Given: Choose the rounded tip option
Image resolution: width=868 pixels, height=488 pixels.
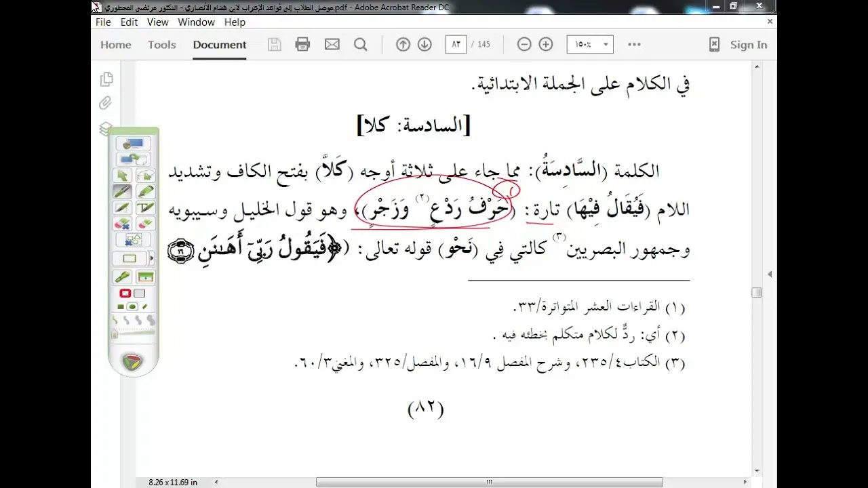Looking at the screenshot, I should (132, 306).
